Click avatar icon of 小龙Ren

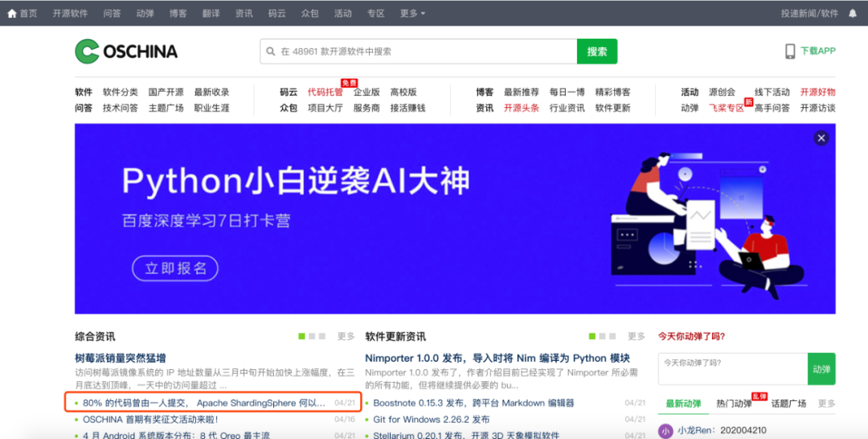pyautogui.click(x=665, y=430)
